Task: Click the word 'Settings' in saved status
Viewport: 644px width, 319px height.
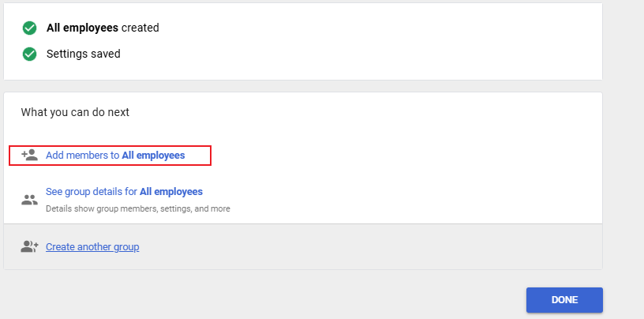Action: pyautogui.click(x=67, y=54)
